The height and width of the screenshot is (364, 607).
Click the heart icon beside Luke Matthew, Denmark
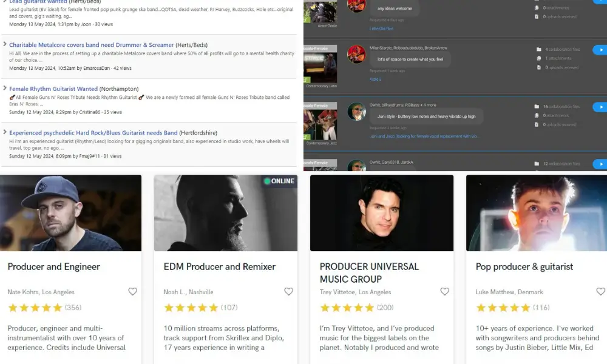tap(600, 292)
